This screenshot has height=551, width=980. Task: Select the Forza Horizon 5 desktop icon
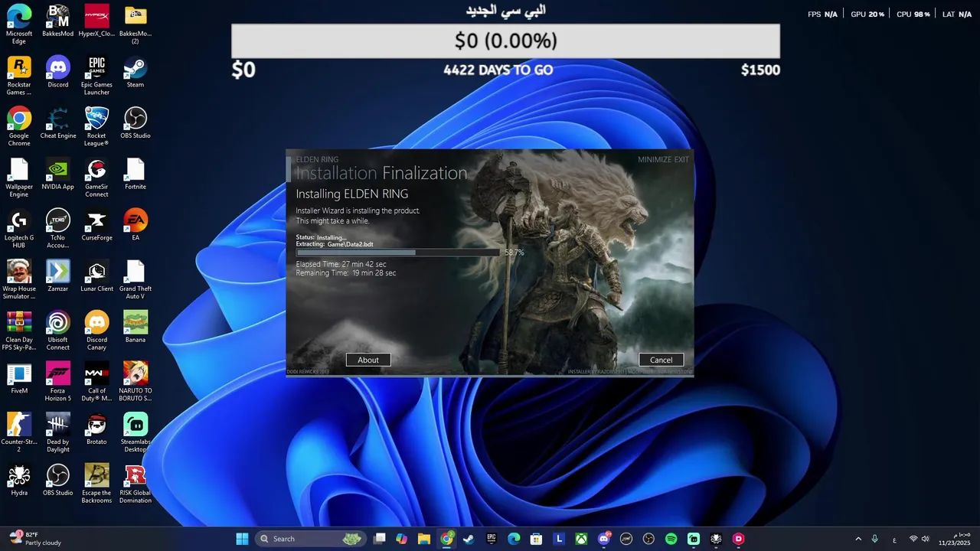tap(58, 382)
